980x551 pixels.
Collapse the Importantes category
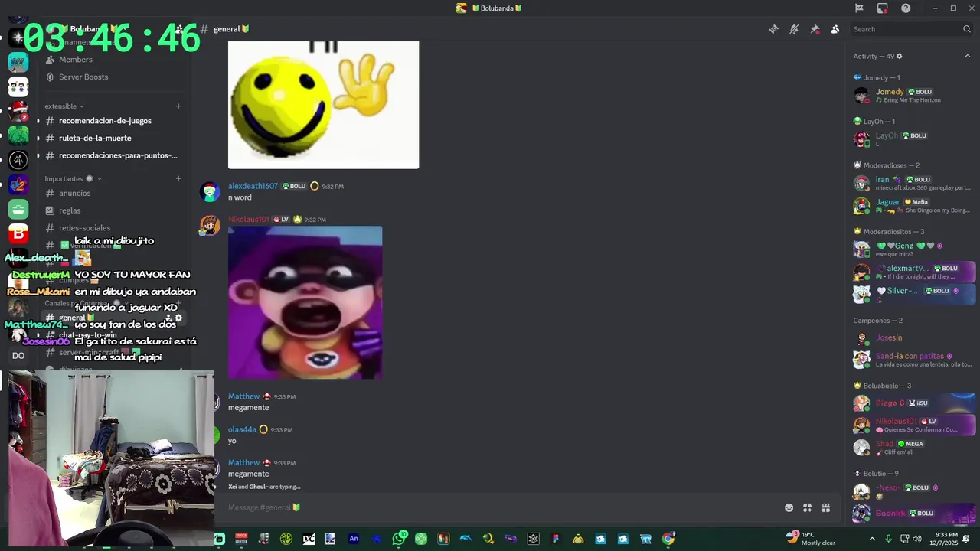tap(73, 178)
